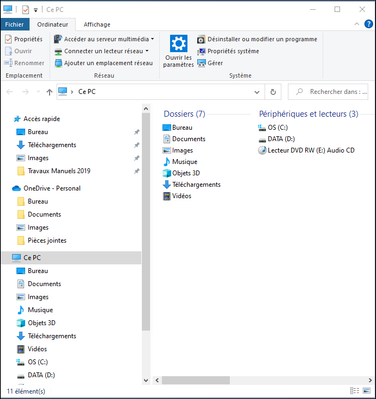This screenshot has width=376, height=399.
Task: Open Documents under OneDrive
Action: point(39,214)
